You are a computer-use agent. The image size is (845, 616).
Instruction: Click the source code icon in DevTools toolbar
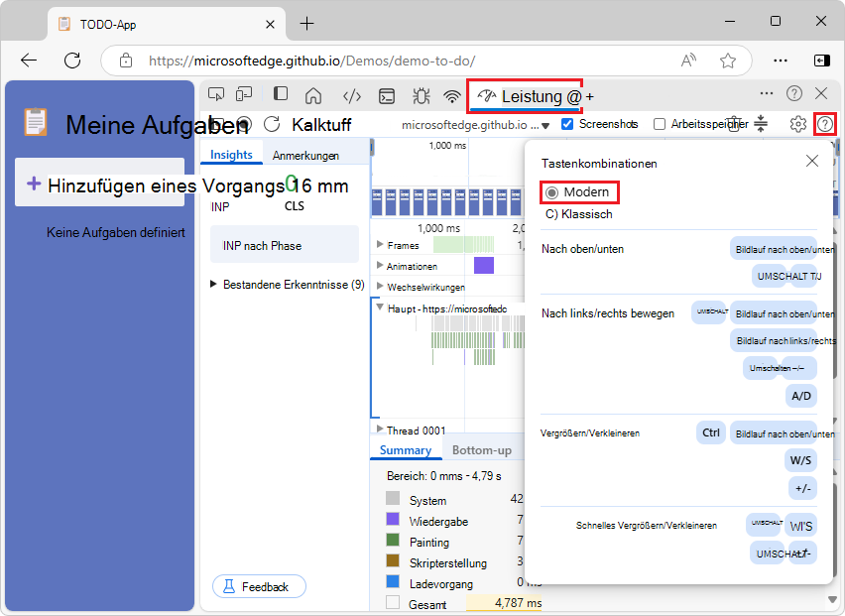354,94
